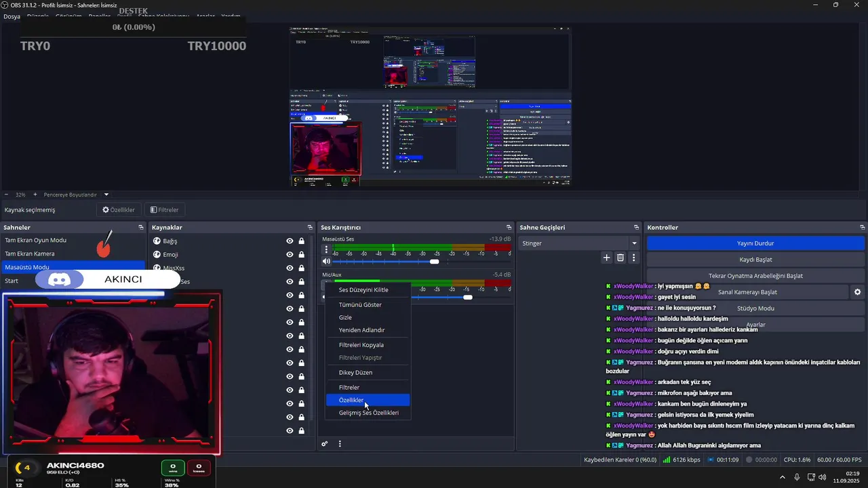
Task: Toggle visibility of the MissXss source
Action: (290, 268)
